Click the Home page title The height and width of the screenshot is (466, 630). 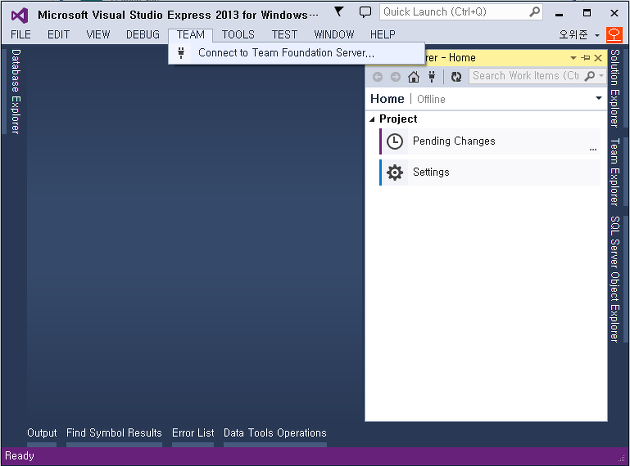387,99
